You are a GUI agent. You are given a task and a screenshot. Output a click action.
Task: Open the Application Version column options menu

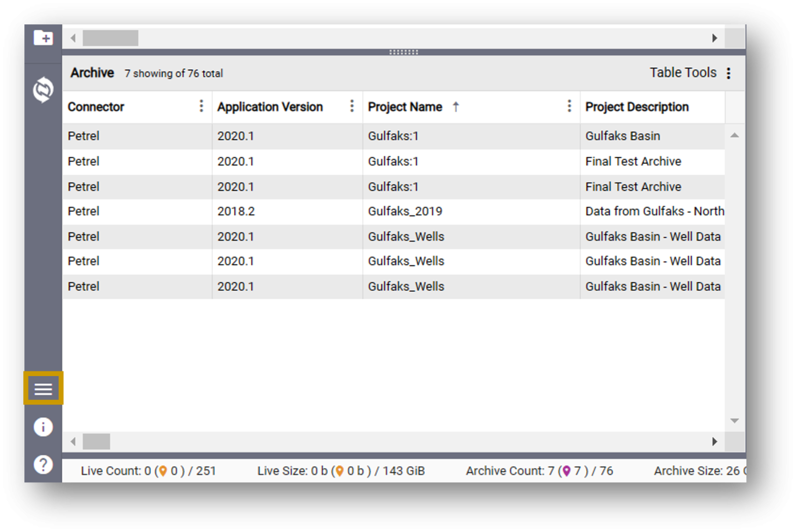click(x=352, y=106)
